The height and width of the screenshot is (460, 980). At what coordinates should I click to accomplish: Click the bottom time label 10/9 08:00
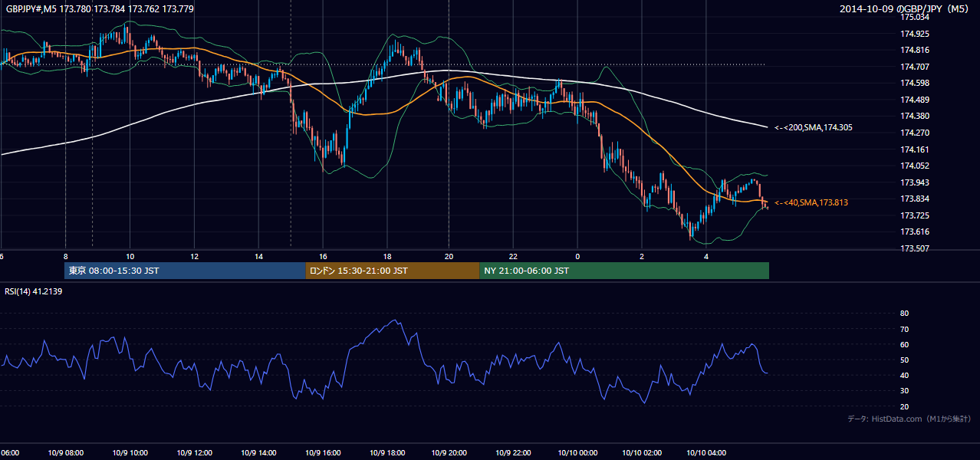[65, 452]
